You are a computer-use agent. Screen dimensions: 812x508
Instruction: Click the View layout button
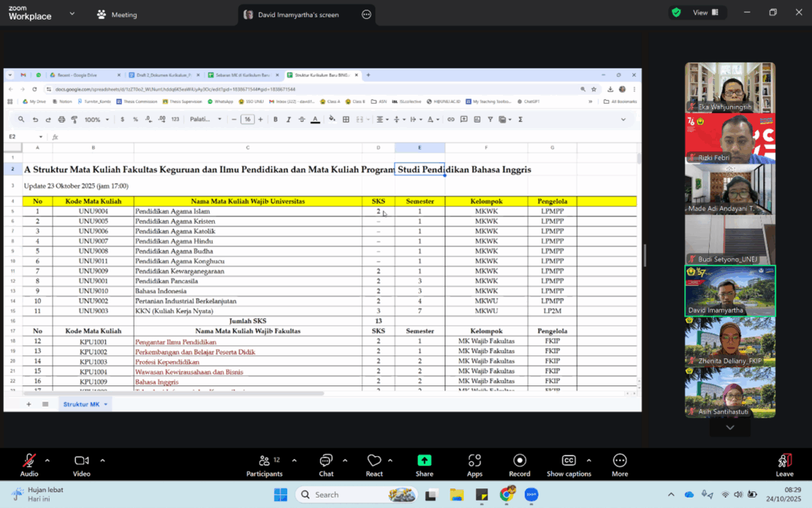coord(704,12)
